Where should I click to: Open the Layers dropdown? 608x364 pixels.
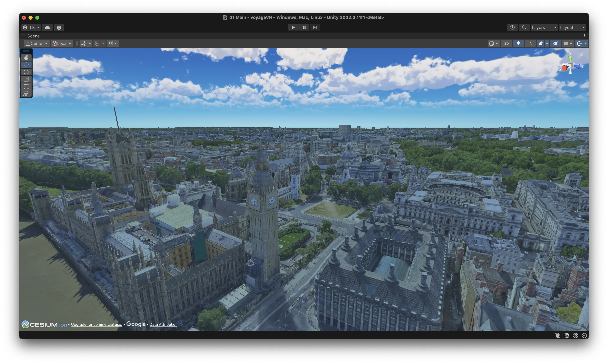click(544, 27)
